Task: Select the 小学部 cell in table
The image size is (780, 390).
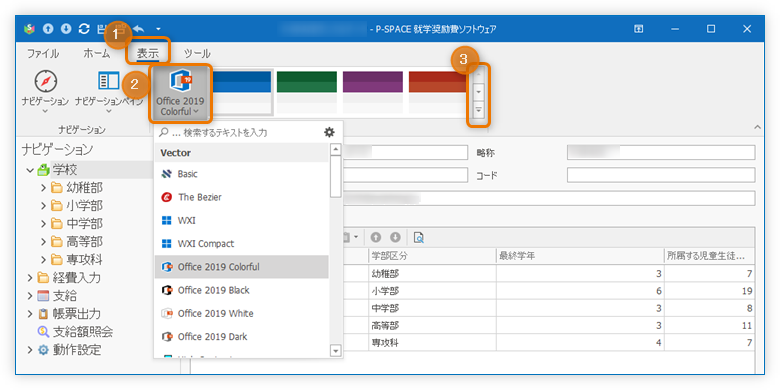Action: point(432,291)
